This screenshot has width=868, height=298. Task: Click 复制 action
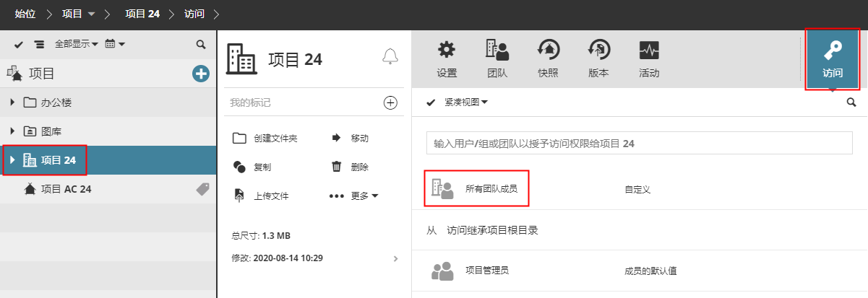click(252, 167)
